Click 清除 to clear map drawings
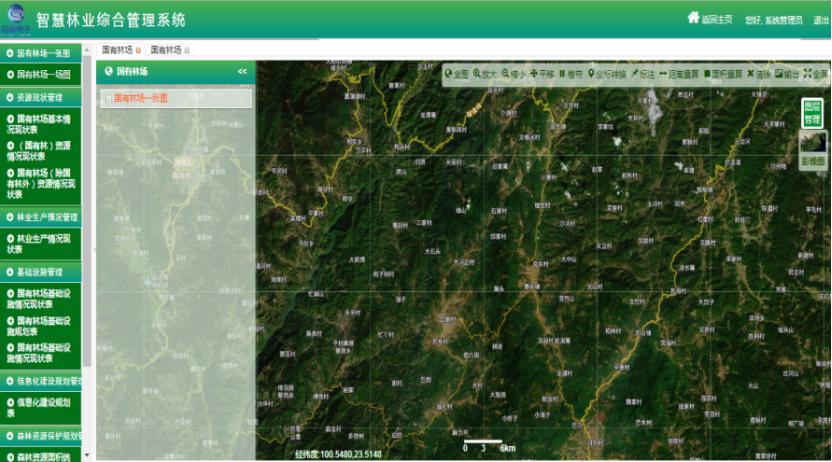 pos(759,74)
